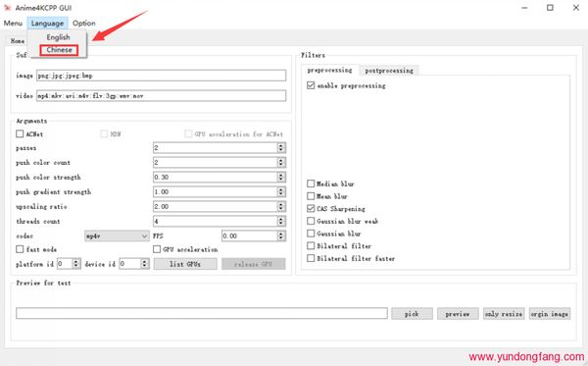This screenshot has height=366, width=588.
Task: Toggle the enable preprocessing checkbox
Action: pyautogui.click(x=311, y=85)
